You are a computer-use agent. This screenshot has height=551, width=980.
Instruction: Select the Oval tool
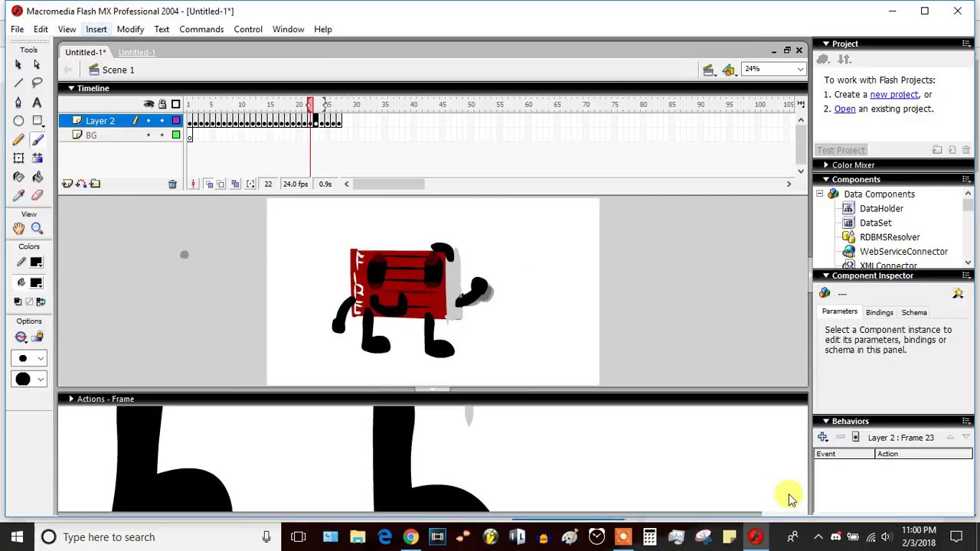click(x=18, y=121)
